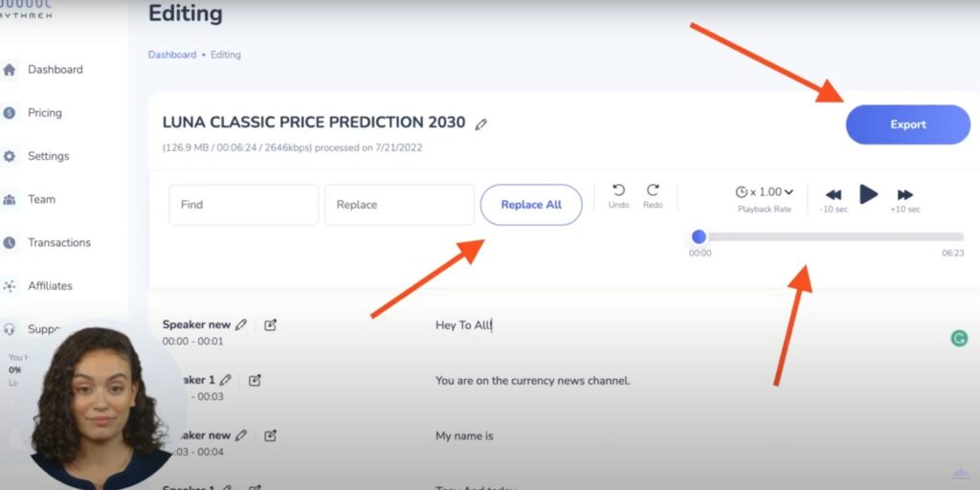Open edit box icon on 00:00 segment
The image size is (980, 490).
click(270, 325)
